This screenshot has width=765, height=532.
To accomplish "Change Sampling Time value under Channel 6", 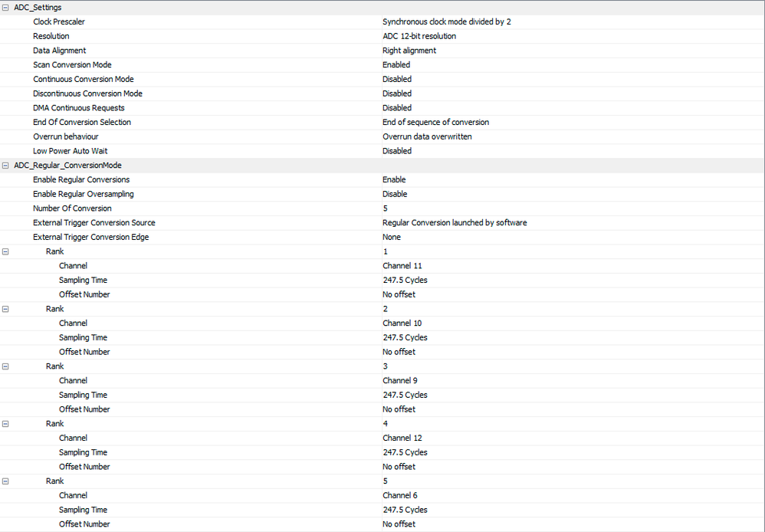I will [x=405, y=510].
